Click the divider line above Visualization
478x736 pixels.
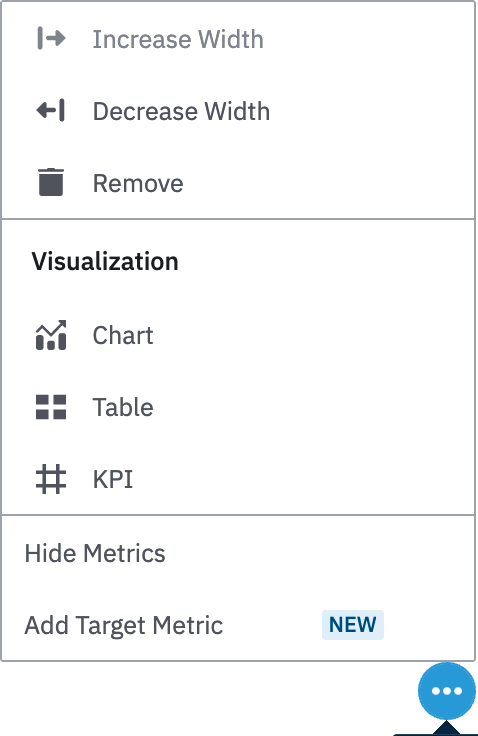pyautogui.click(x=239, y=219)
